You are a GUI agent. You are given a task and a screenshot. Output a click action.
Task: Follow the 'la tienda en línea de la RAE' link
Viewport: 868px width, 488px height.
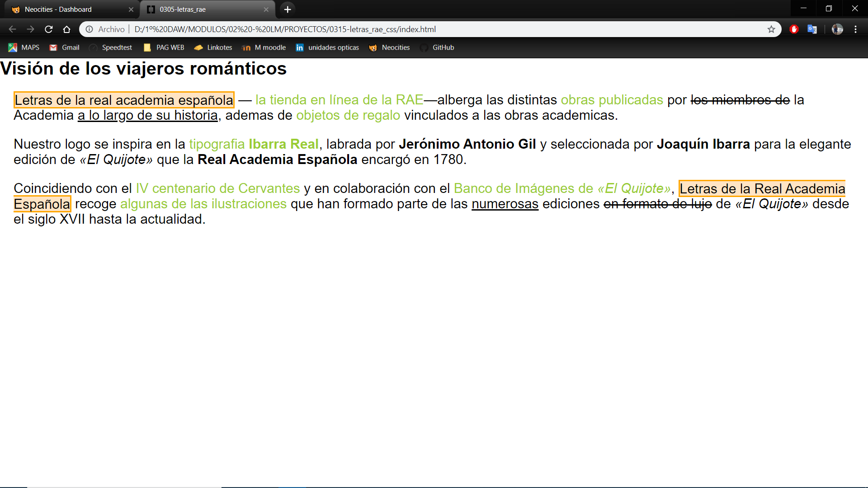pos(340,100)
